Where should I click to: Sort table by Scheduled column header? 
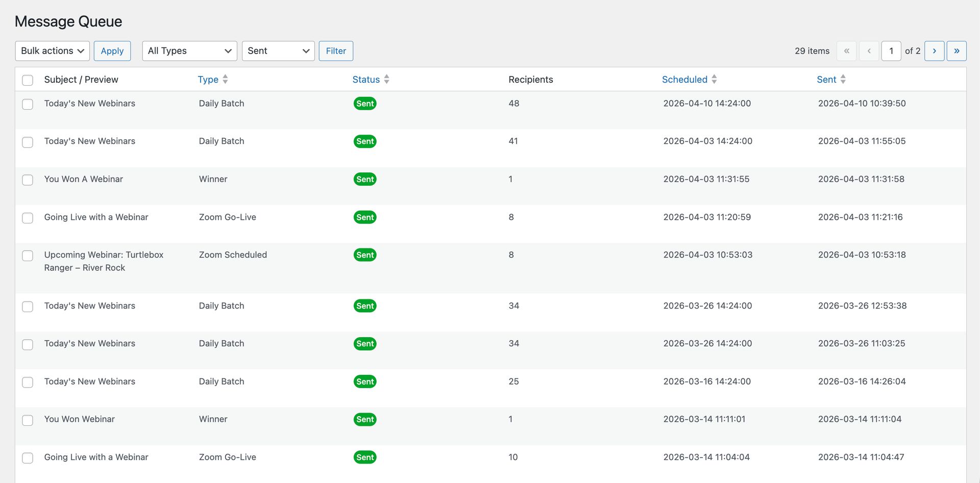pos(684,80)
